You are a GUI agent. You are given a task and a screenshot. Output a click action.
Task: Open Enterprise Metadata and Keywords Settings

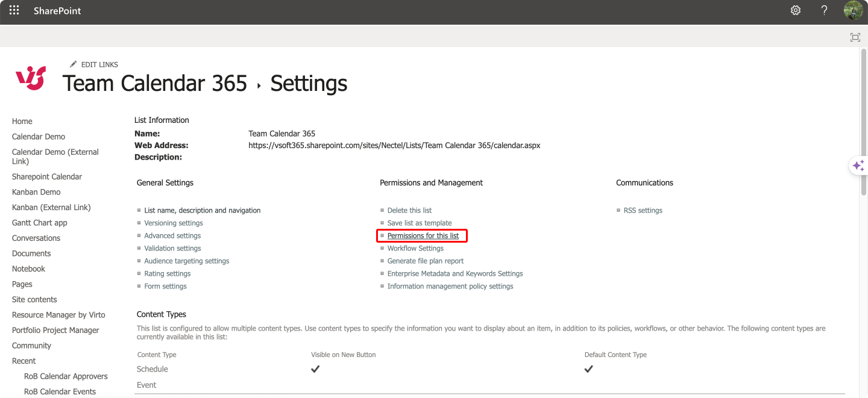(x=455, y=273)
